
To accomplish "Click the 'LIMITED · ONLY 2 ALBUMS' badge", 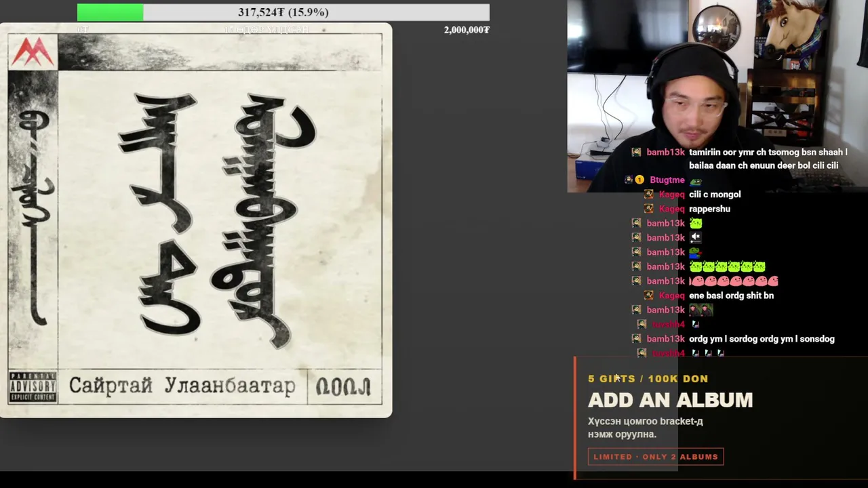I will [656, 457].
